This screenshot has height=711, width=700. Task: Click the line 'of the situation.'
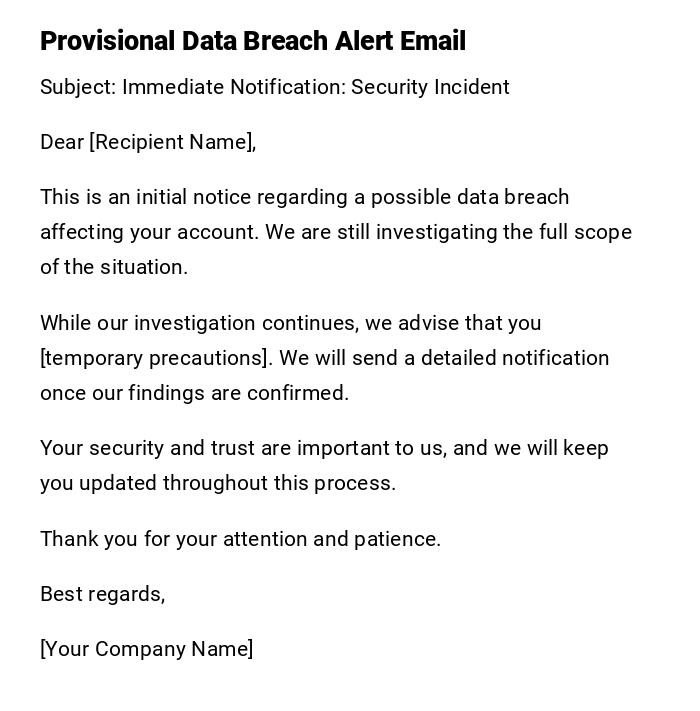(x=114, y=267)
